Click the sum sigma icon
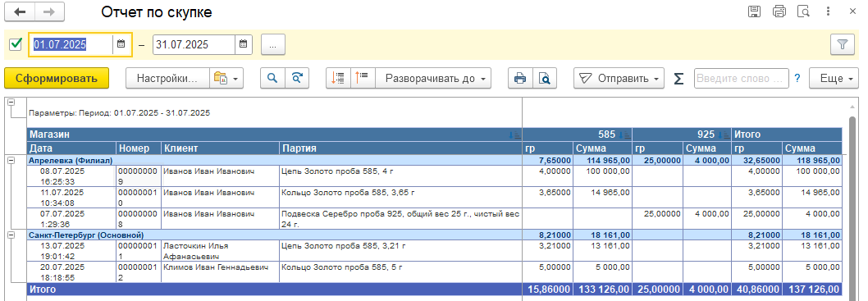This screenshot has height=301, width=868. click(x=678, y=79)
